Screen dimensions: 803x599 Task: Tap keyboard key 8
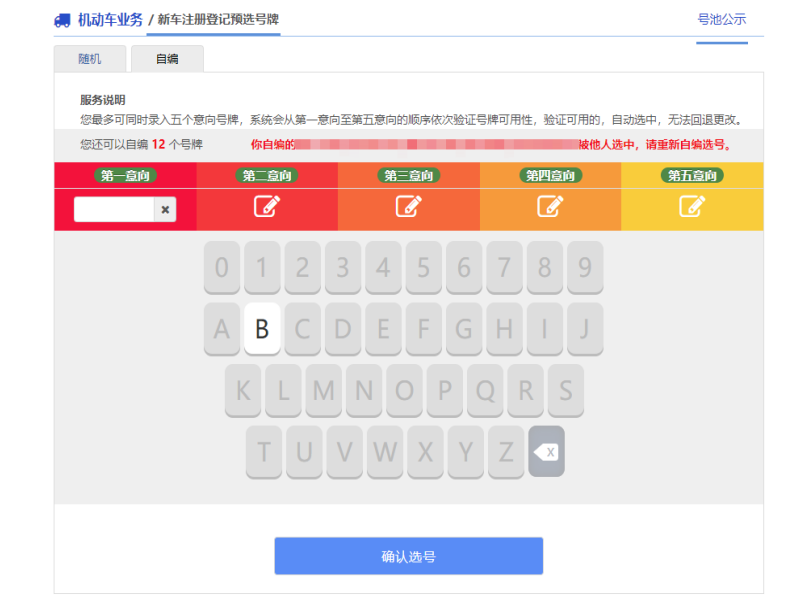click(x=545, y=267)
